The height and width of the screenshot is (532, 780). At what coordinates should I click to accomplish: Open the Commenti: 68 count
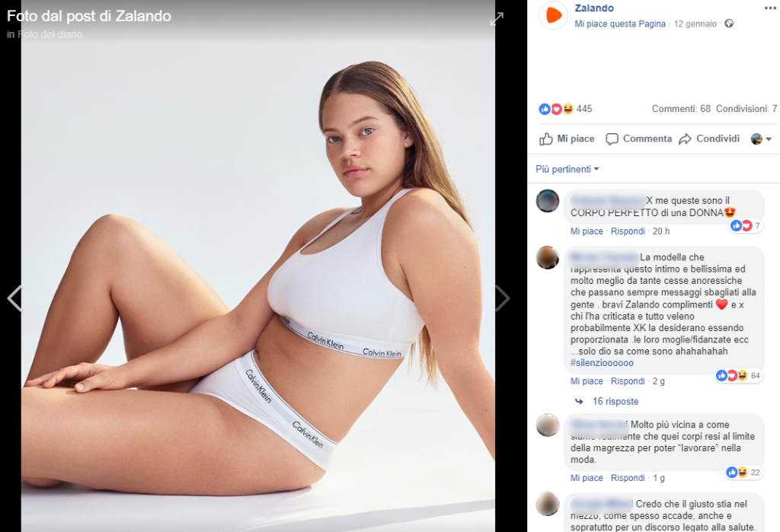[681, 109]
